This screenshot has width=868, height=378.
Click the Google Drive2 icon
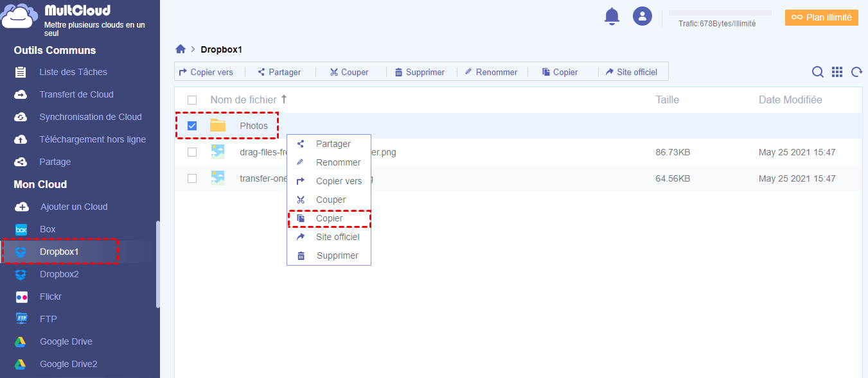(x=21, y=364)
